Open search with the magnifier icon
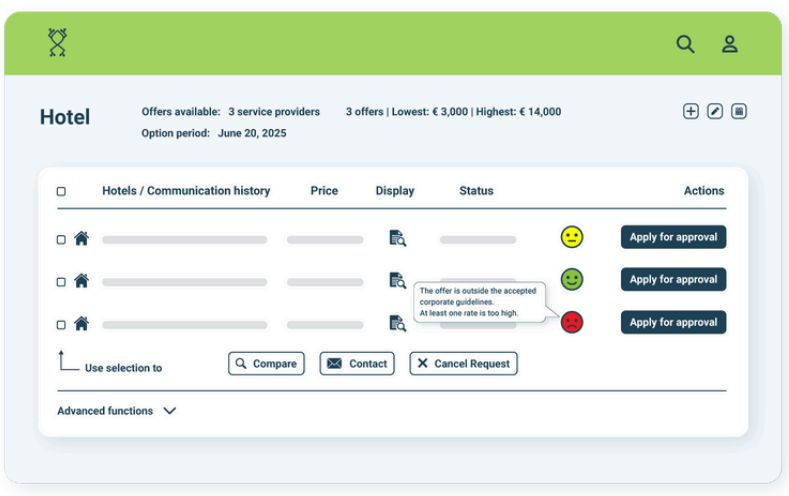789x496 pixels. (685, 44)
